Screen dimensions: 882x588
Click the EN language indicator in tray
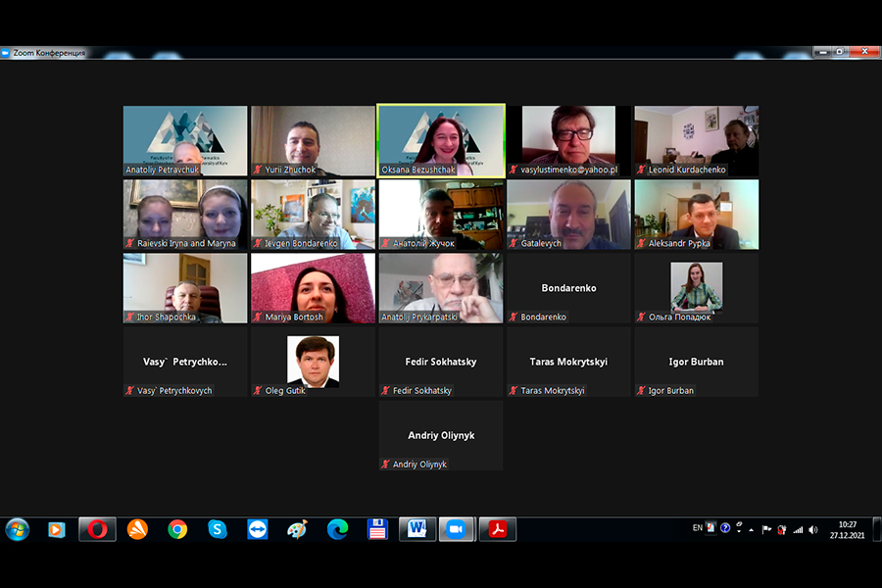(698, 528)
